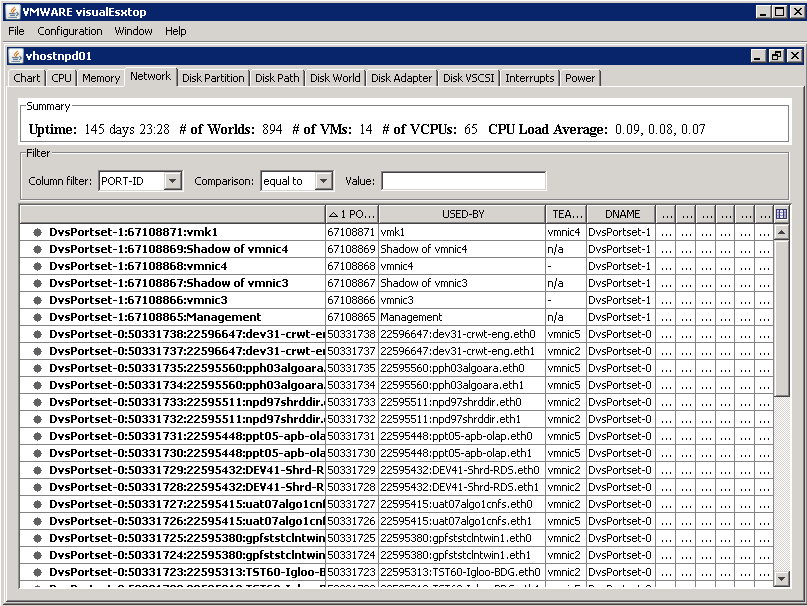This screenshot has height=606, width=807.
Task: Click USED-BY cell 22595415:uat07algo1cnfs.eth0
Action: (462, 504)
